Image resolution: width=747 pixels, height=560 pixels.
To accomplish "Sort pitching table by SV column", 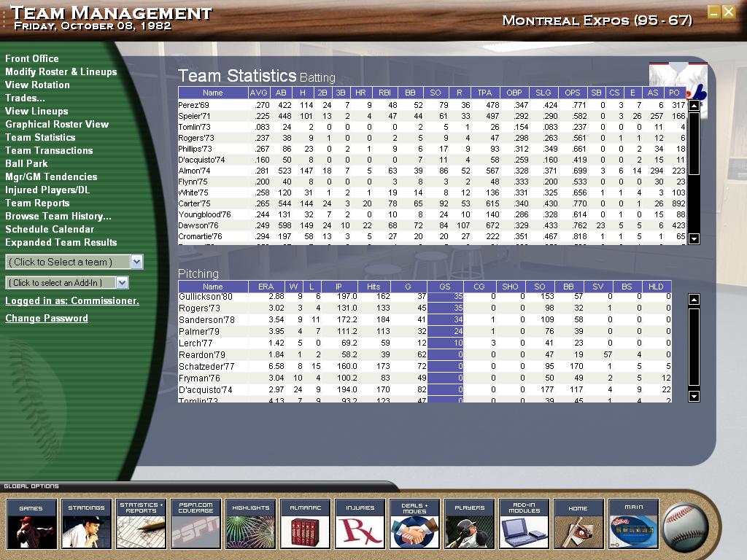I will [x=598, y=287].
